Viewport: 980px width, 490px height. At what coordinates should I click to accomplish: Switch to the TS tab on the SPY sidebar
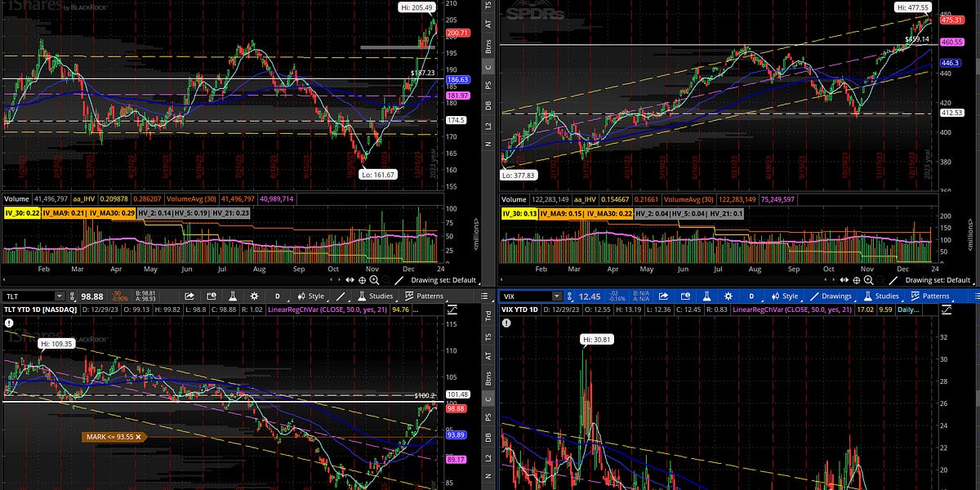(x=487, y=7)
